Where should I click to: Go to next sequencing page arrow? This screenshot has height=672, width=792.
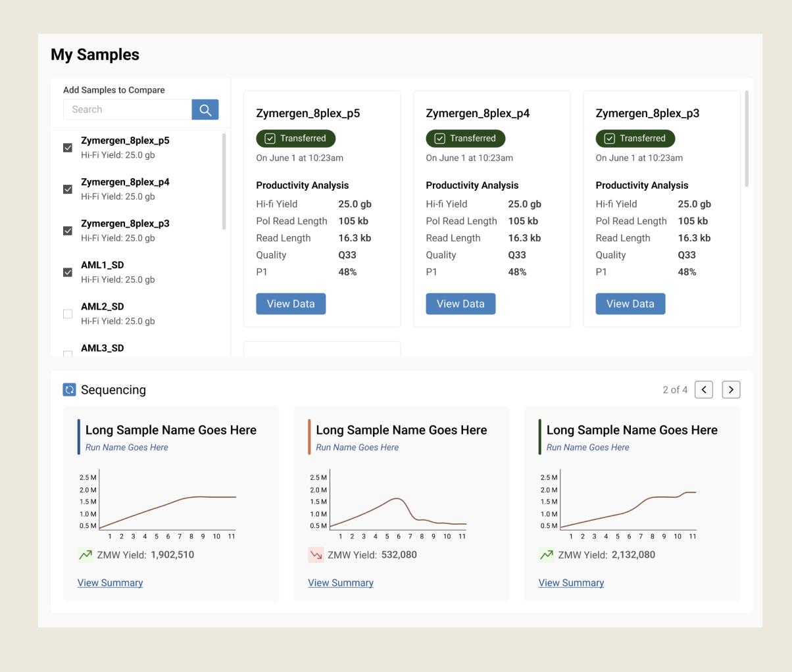[x=731, y=390]
